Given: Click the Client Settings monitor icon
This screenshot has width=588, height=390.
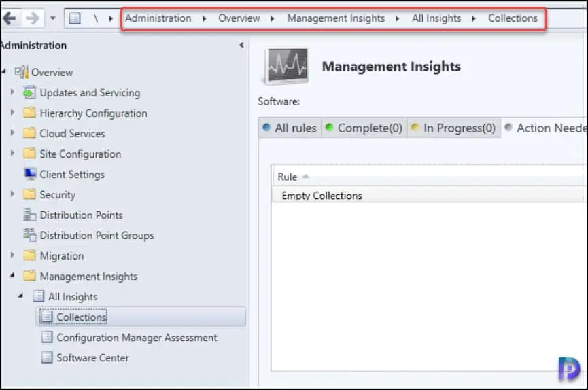Looking at the screenshot, I should [30, 174].
